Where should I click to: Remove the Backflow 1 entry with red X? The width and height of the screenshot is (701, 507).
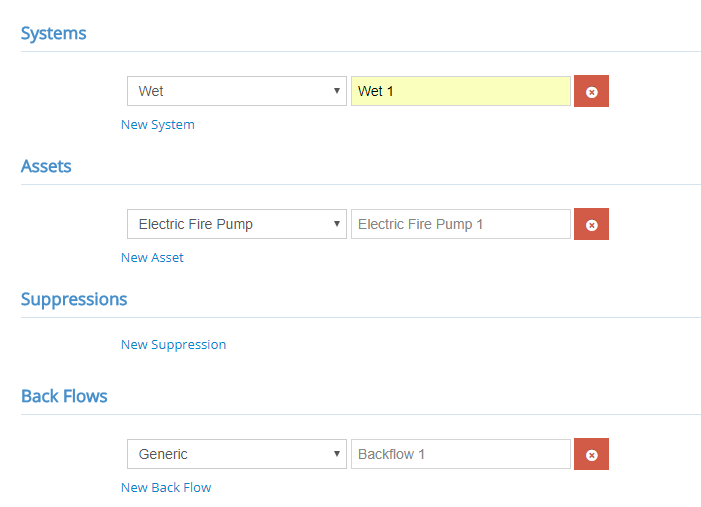(x=591, y=454)
